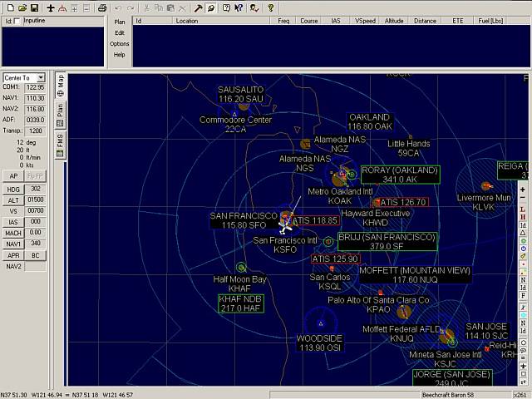Viewport: 532px width, 399px height.
Task: Click the zoom in plus icon on map sidebar
Action: pos(523,190)
